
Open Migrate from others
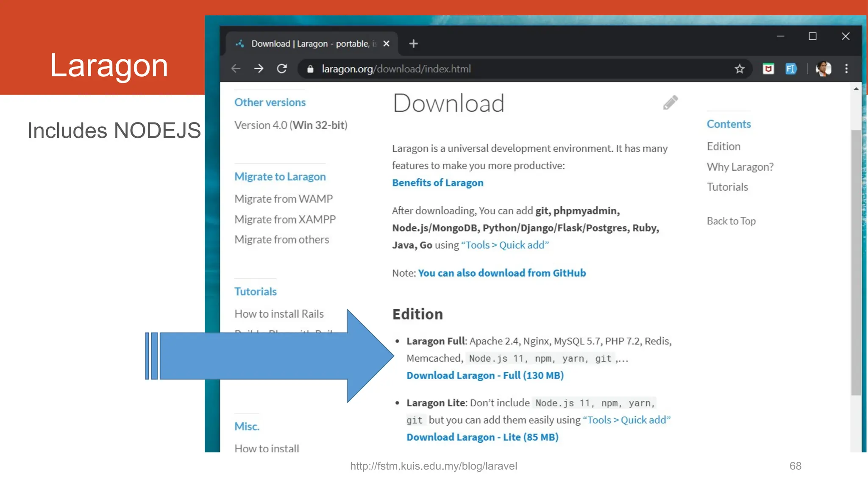tap(282, 240)
